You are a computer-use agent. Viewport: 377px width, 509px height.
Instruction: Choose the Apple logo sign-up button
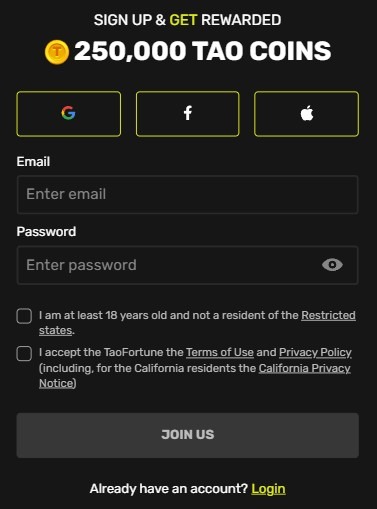(306, 114)
